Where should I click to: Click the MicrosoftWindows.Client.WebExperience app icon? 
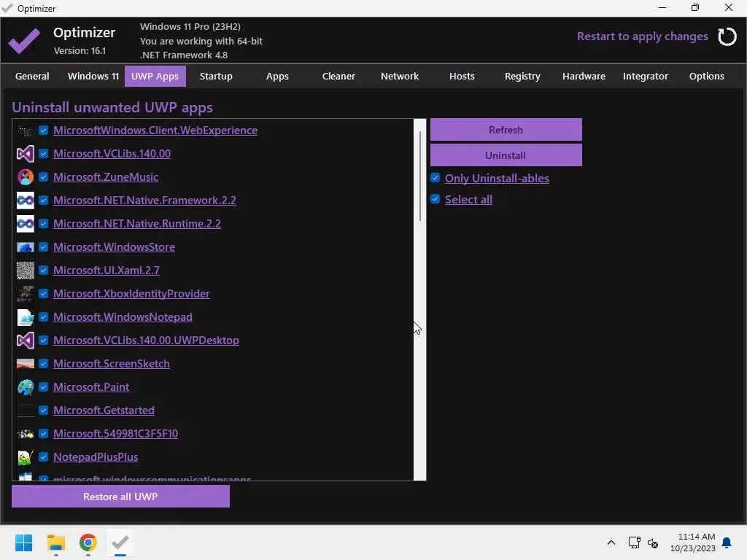[26, 131]
